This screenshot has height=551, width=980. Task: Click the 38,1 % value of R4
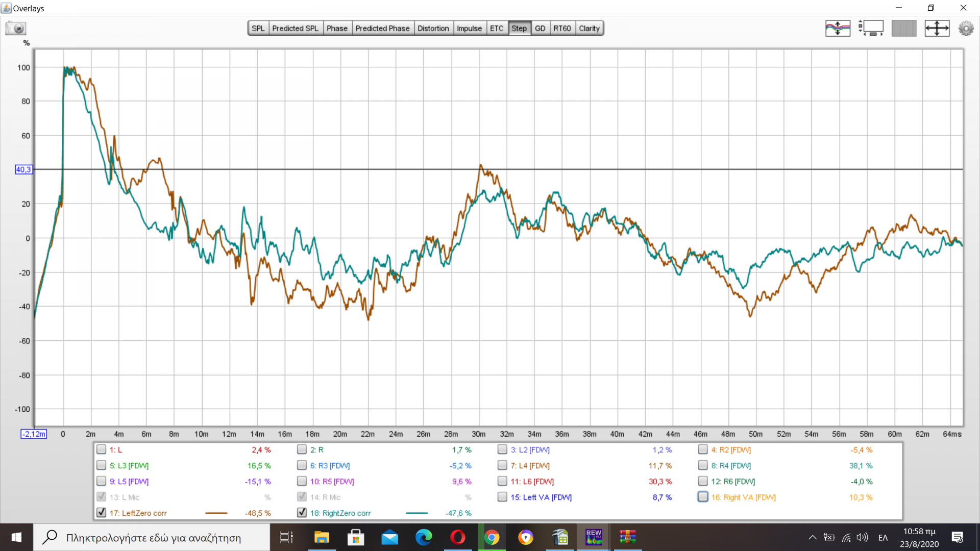tap(861, 466)
